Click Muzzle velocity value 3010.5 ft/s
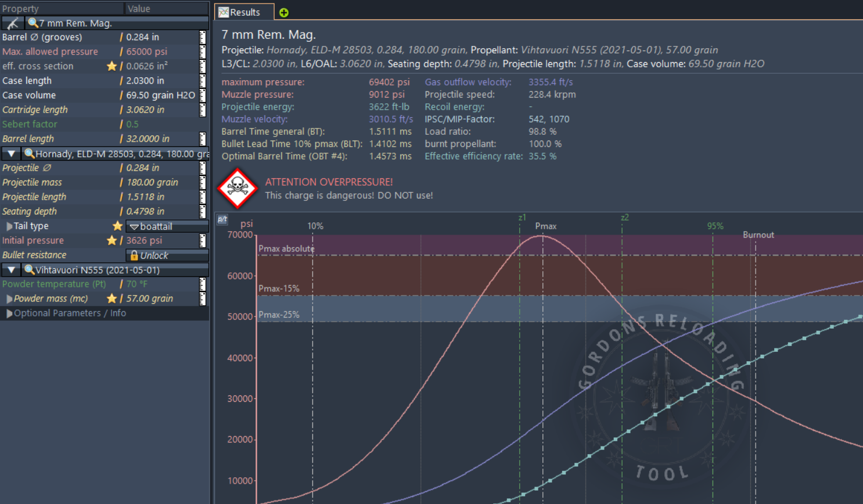 click(x=391, y=119)
